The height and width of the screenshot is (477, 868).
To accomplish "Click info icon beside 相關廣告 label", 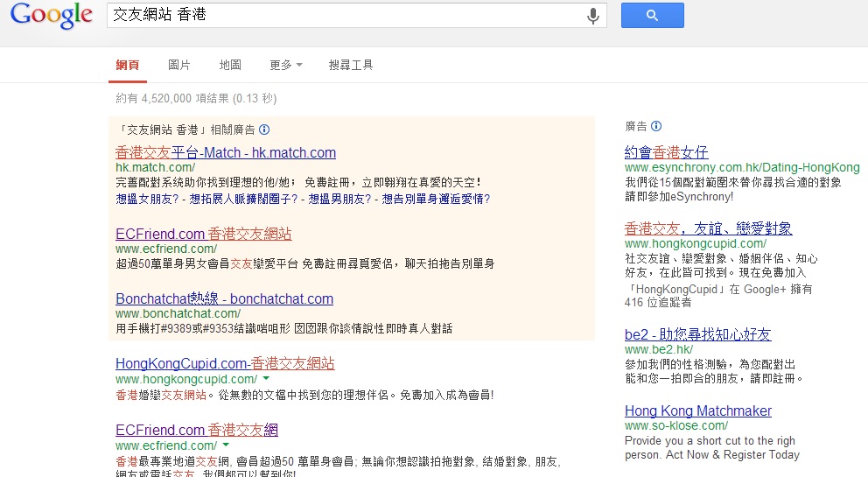I will 264,129.
